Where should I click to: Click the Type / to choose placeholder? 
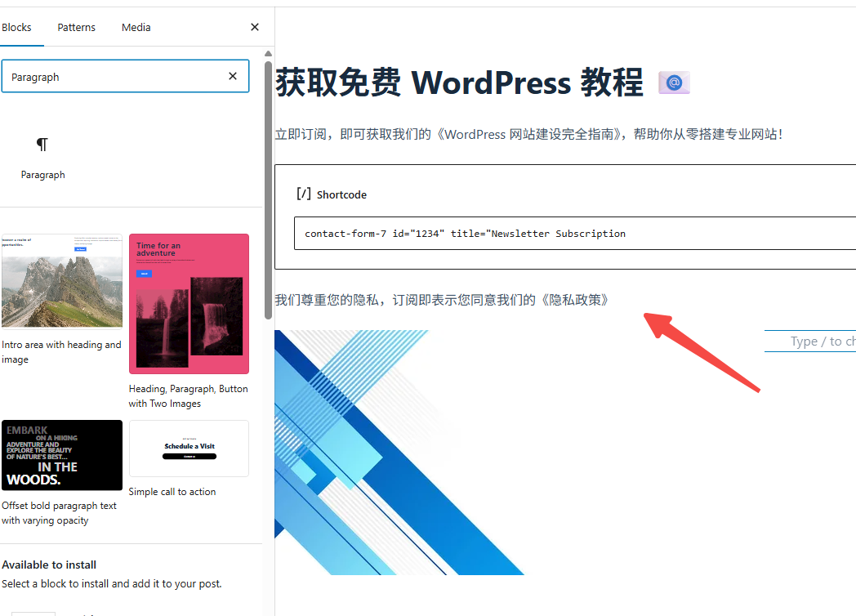pyautogui.click(x=817, y=341)
